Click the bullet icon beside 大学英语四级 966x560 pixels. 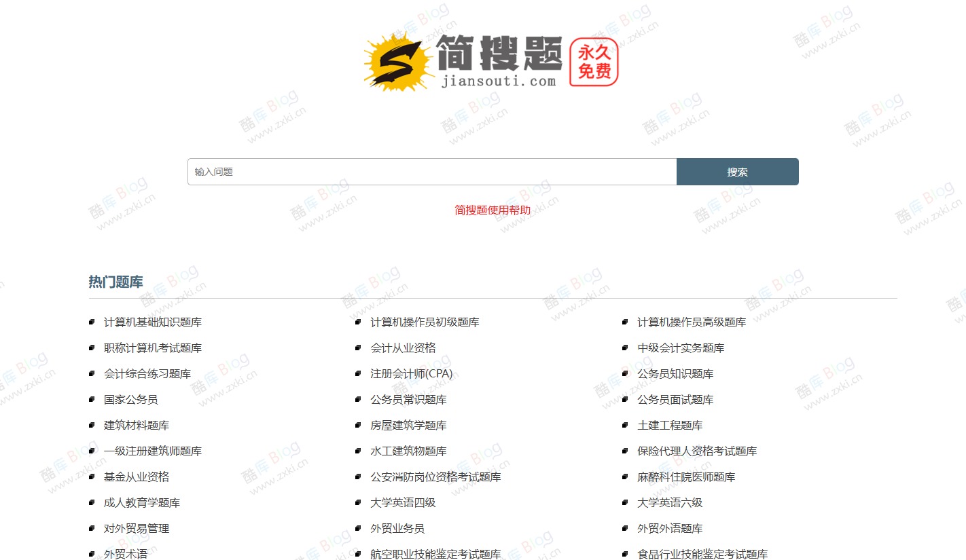359,502
